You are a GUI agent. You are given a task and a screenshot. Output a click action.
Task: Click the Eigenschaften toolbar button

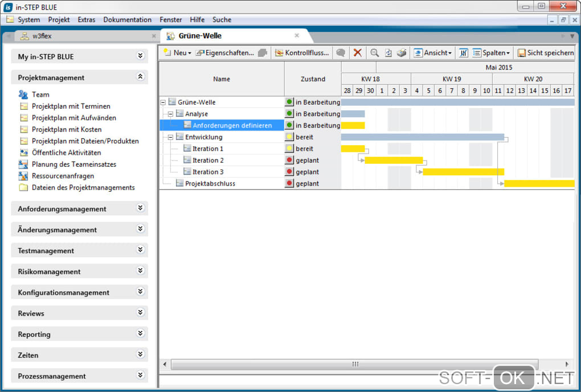[x=226, y=53]
